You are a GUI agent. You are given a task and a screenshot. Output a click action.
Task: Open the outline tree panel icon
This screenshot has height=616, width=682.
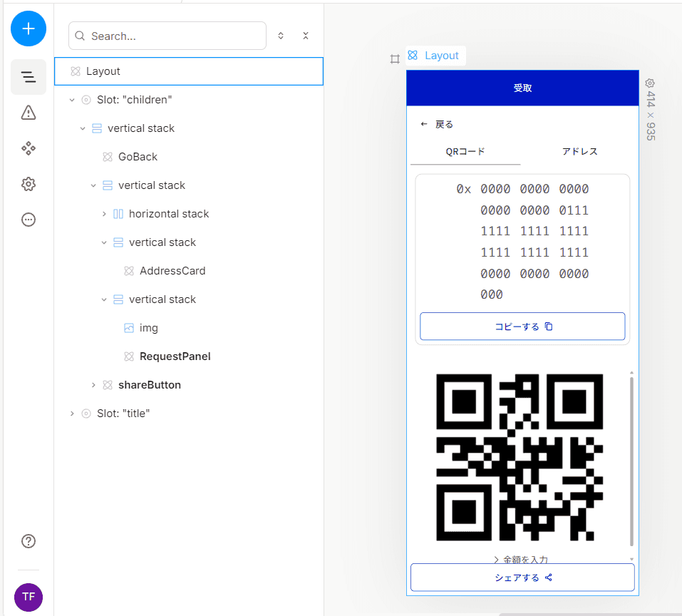point(29,77)
